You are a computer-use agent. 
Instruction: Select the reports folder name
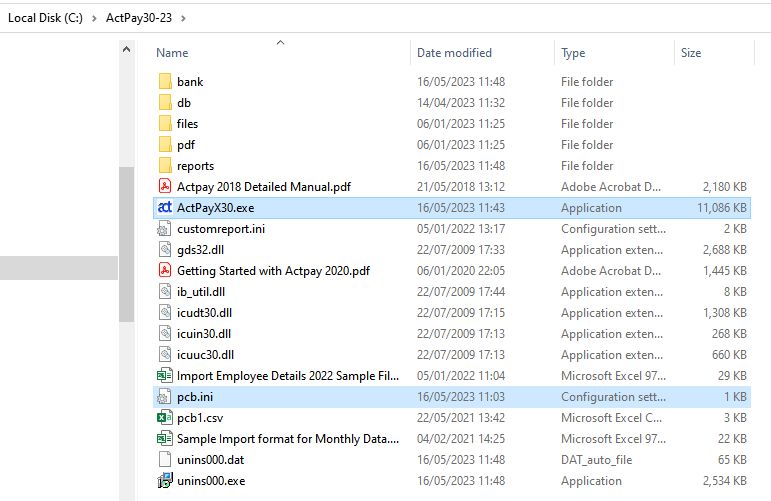point(195,166)
